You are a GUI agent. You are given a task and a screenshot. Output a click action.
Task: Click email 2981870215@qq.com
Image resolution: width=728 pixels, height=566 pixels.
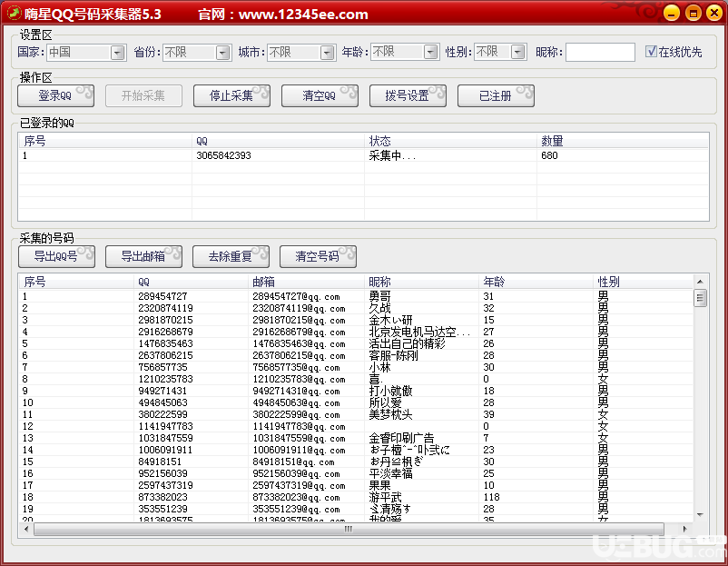(x=299, y=320)
